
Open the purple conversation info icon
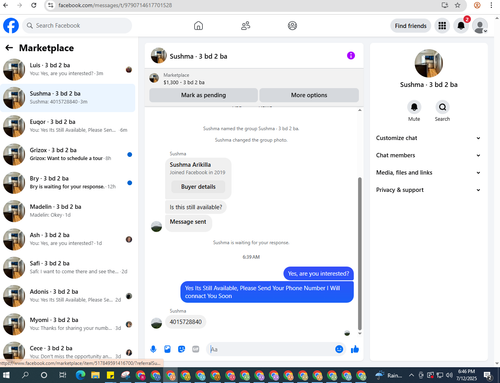(x=351, y=56)
